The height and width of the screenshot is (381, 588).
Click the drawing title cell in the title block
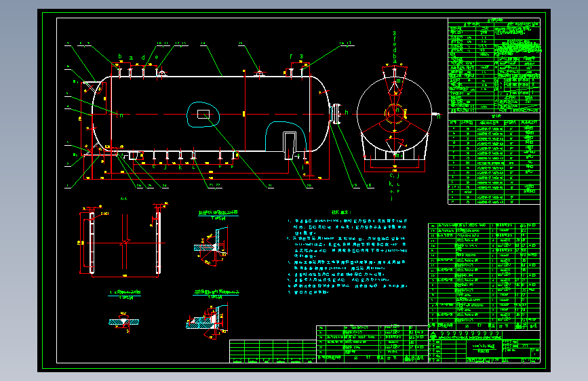[x=484, y=348]
